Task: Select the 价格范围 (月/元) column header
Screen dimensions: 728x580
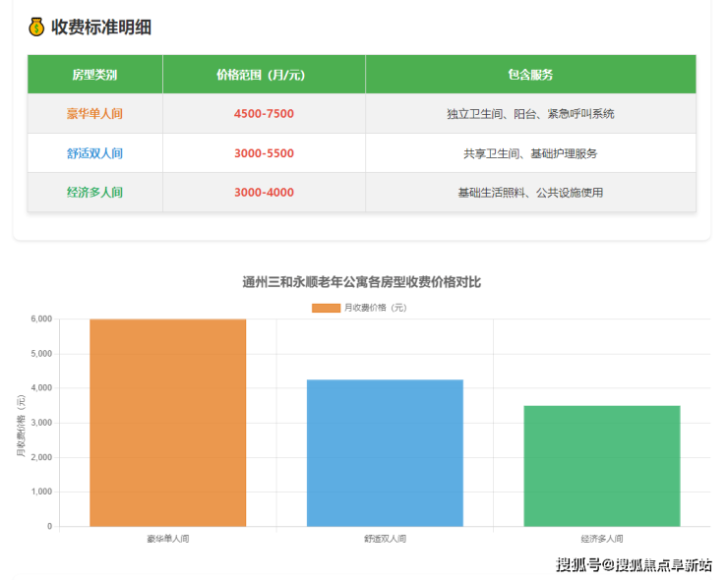Action: pos(264,75)
